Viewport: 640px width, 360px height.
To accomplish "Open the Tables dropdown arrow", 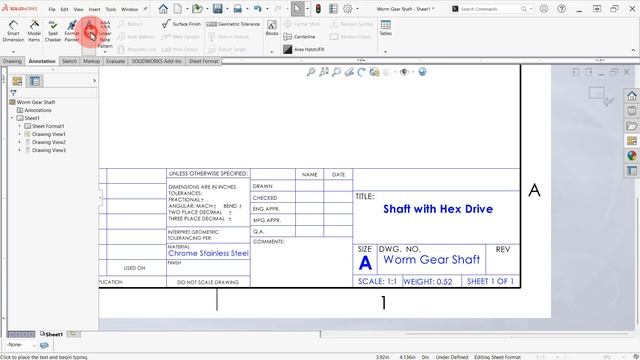I will pos(385,52).
